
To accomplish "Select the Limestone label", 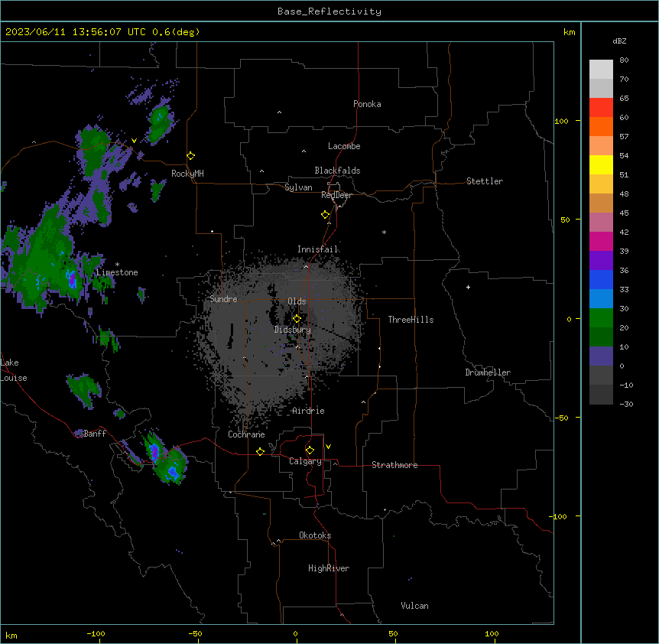I will pos(117,272).
